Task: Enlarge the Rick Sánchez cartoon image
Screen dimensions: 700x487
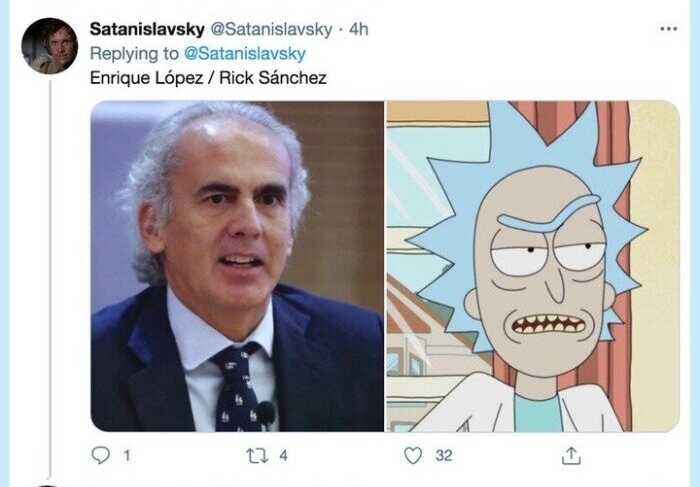Action: [533, 266]
